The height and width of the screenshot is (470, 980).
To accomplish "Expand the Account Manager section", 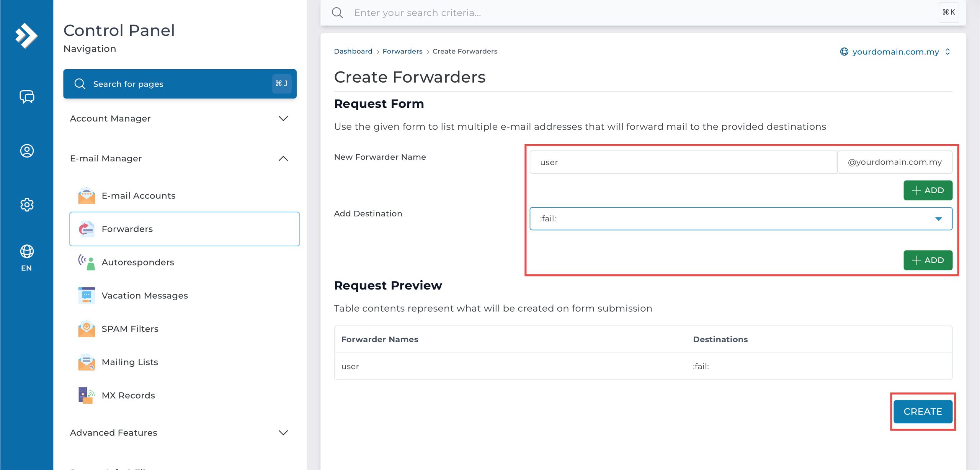I will (179, 119).
